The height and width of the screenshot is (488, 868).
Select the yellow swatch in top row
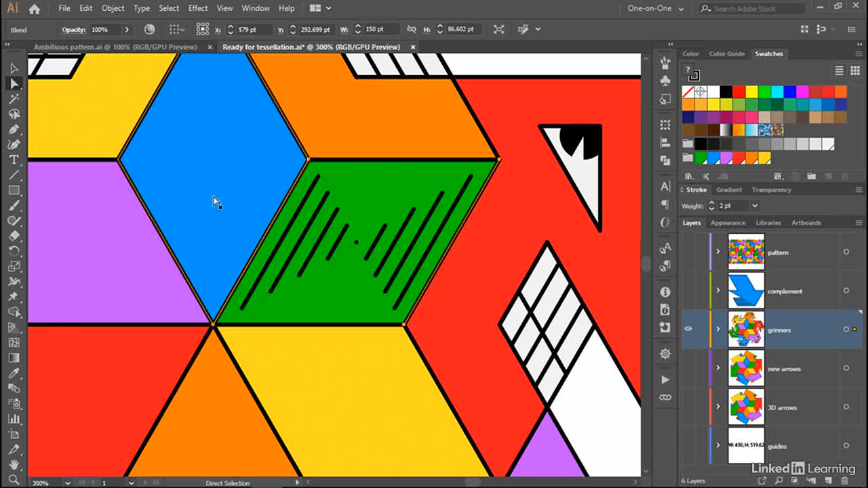coord(752,91)
